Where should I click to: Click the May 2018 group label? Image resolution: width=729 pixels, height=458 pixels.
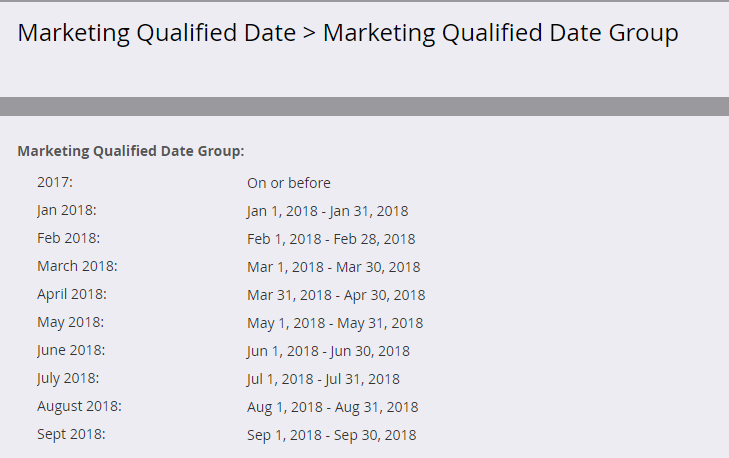point(71,322)
